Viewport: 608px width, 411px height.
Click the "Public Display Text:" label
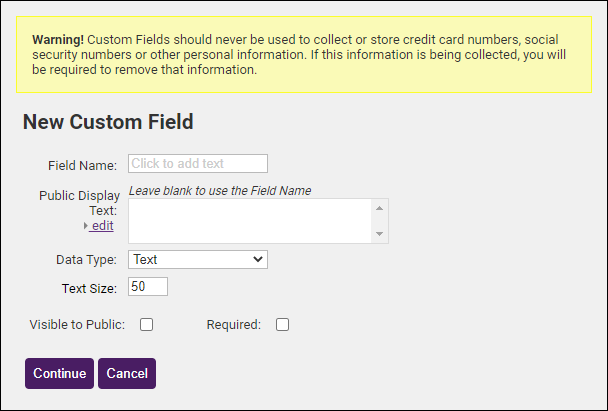tap(80, 203)
